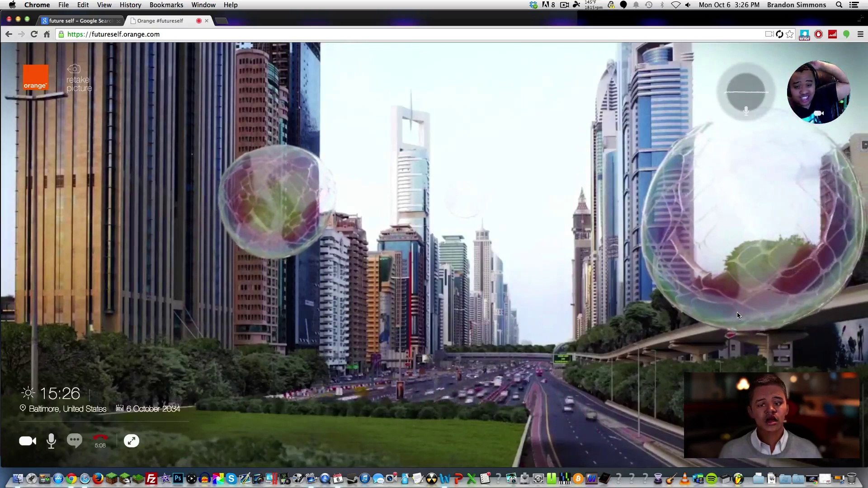Open the chat speech bubble
The height and width of the screenshot is (488, 868).
click(75, 440)
